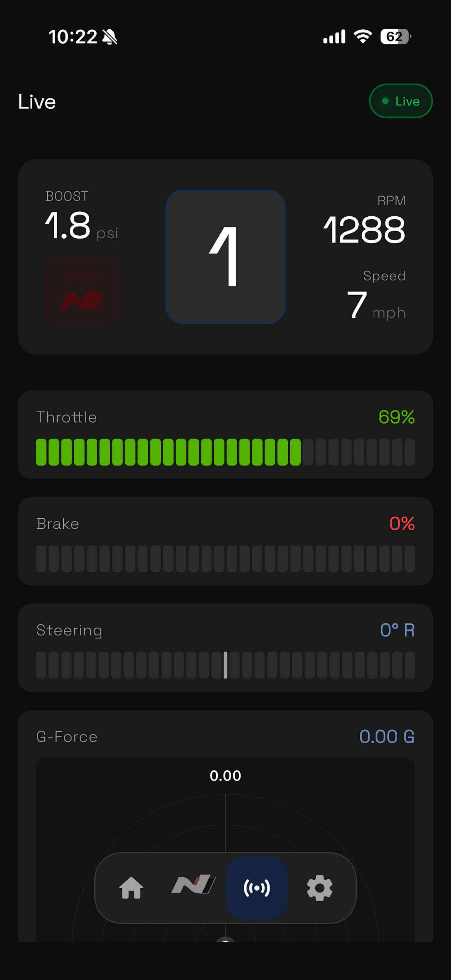Tap the Throttle bar gauge
The width and height of the screenshot is (451, 980).
(x=225, y=452)
